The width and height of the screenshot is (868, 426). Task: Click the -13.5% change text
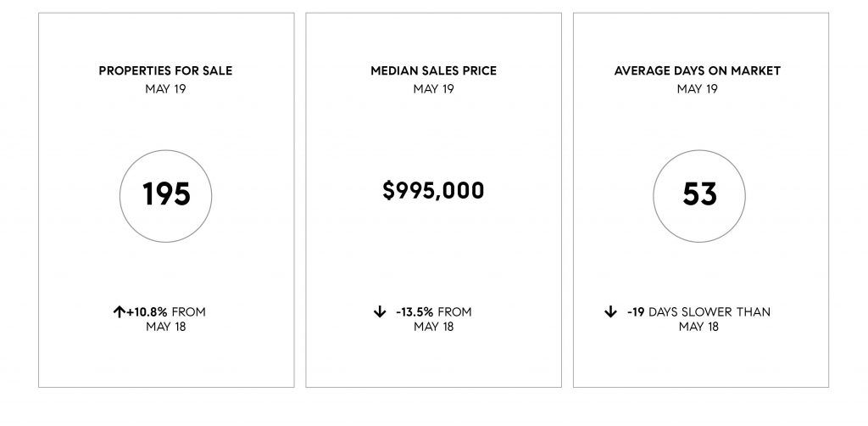pos(415,312)
